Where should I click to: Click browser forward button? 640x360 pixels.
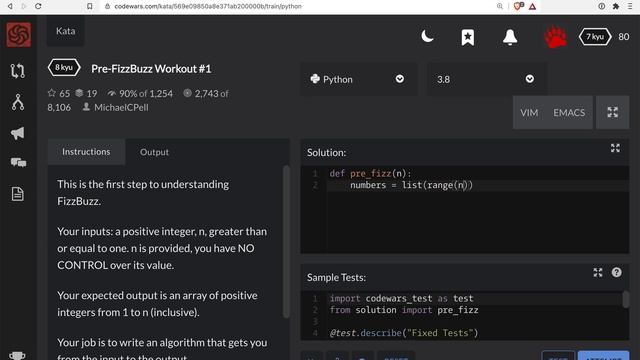pyautogui.click(x=23, y=6)
